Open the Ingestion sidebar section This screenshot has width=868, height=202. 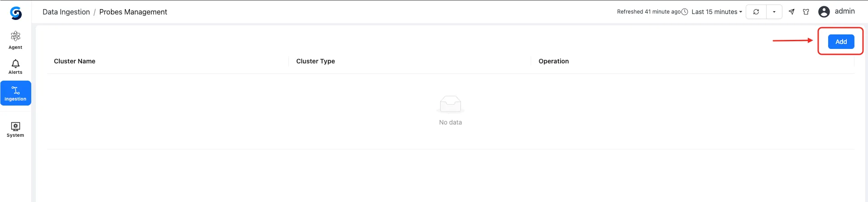click(15, 93)
